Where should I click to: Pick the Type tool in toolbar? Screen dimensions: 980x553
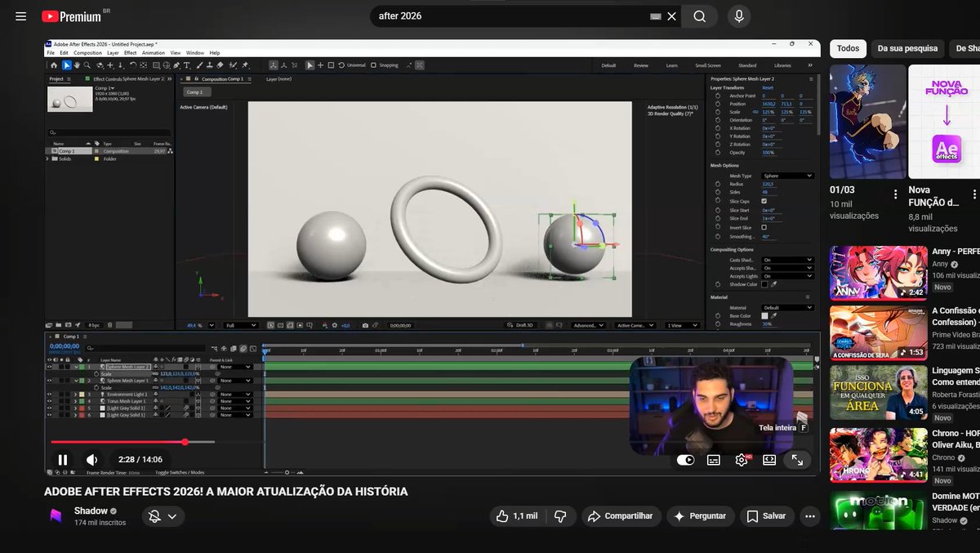point(186,65)
